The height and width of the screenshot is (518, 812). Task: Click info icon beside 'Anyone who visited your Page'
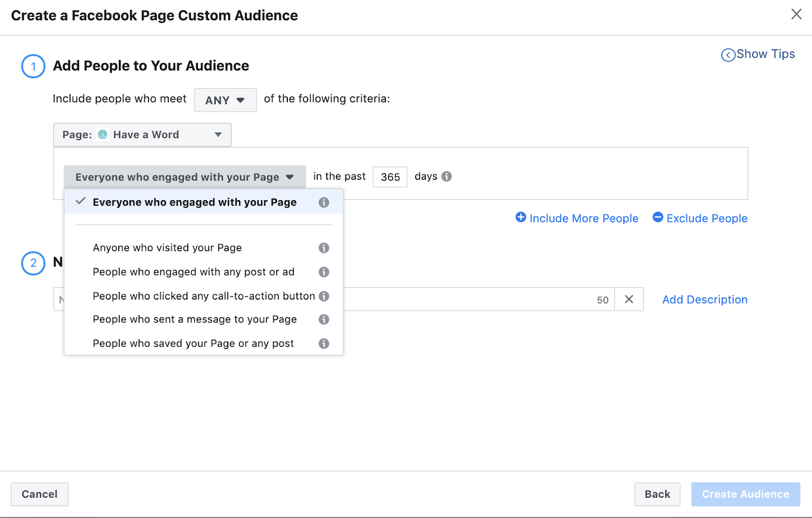[x=324, y=248]
